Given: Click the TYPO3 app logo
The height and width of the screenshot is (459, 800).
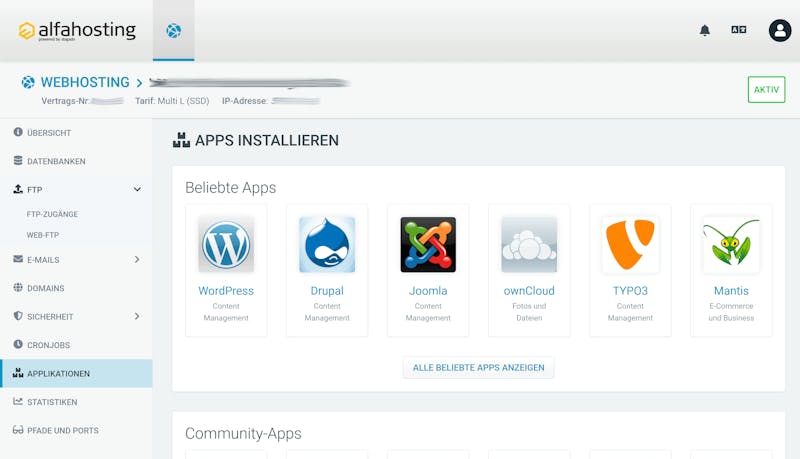Looking at the screenshot, I should click(x=630, y=245).
